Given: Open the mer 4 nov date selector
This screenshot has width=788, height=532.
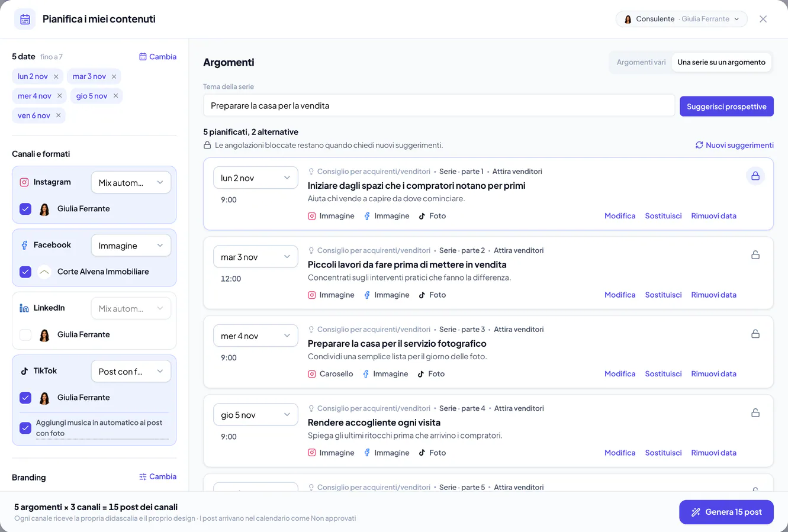Looking at the screenshot, I should click(255, 336).
